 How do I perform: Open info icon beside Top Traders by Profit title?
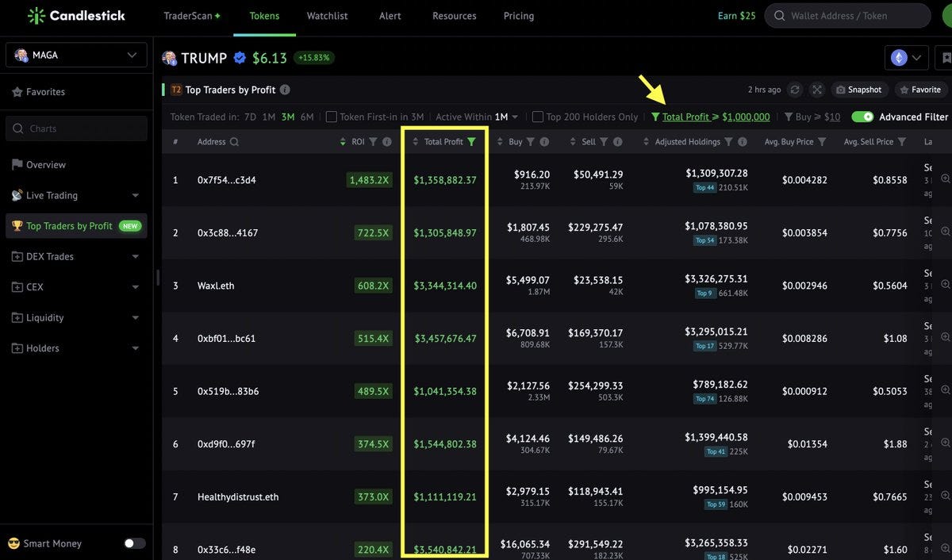[x=285, y=90]
